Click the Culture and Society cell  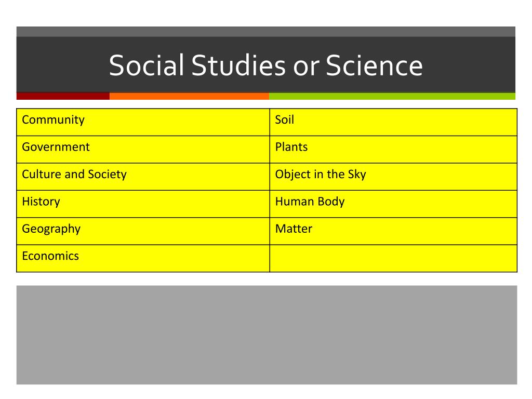pyautogui.click(x=143, y=177)
